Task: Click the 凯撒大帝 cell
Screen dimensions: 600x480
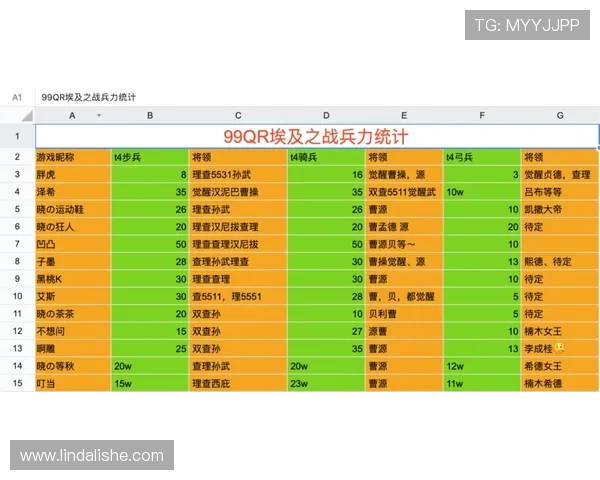Action: tap(560, 209)
